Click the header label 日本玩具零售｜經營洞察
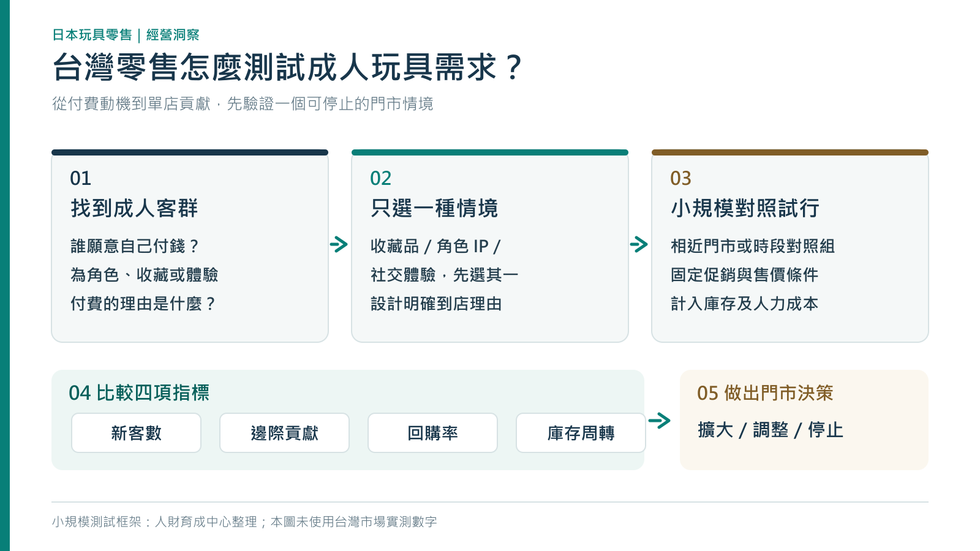 point(126,35)
